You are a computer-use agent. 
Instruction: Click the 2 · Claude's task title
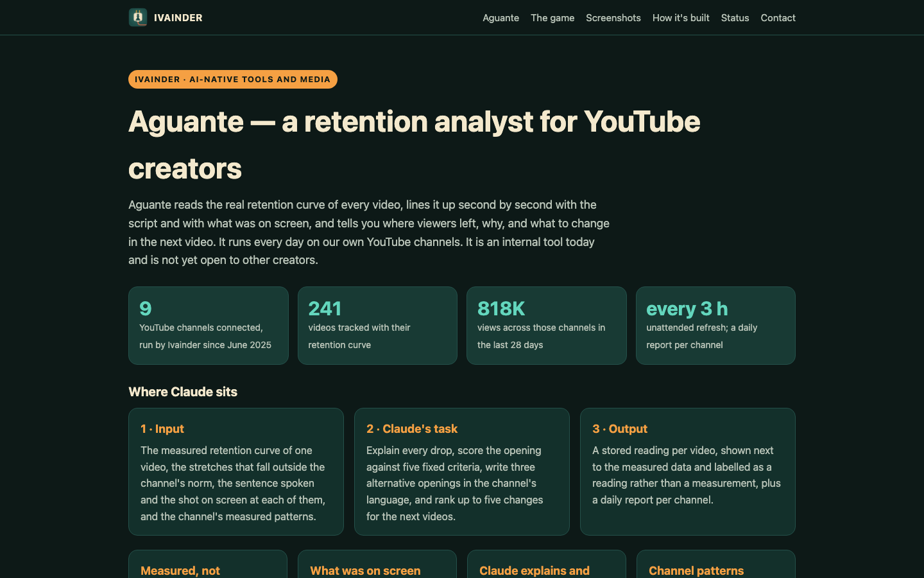[412, 428]
